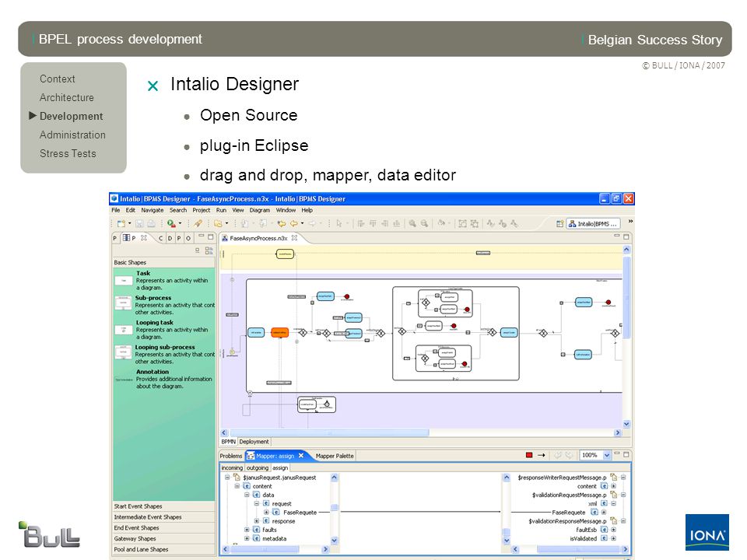Select the Annotation shape in palette
The height and width of the screenshot is (560, 747).
click(x=164, y=379)
